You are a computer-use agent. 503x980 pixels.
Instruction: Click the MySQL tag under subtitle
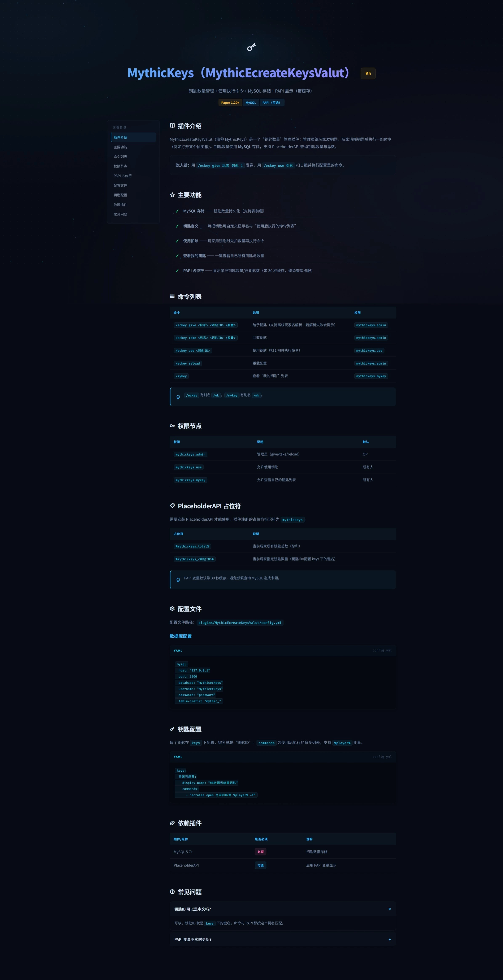pos(251,103)
